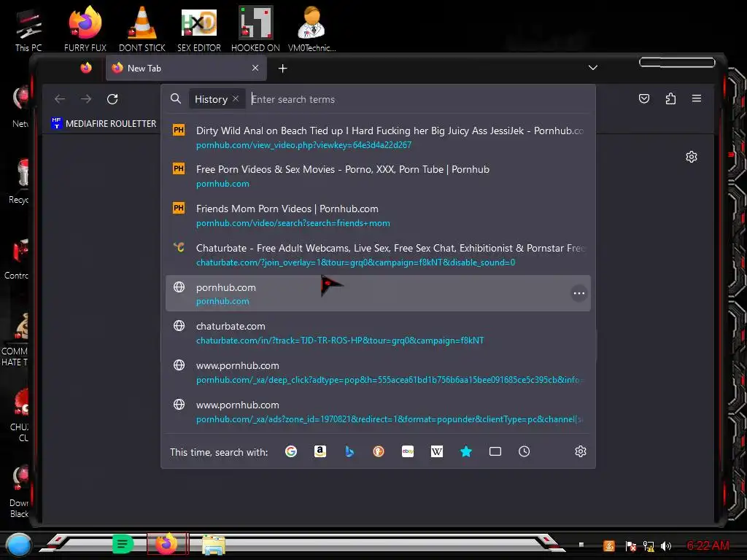Viewport: 747px width, 560px height.
Task: Reload the current page
Action: 112,99
